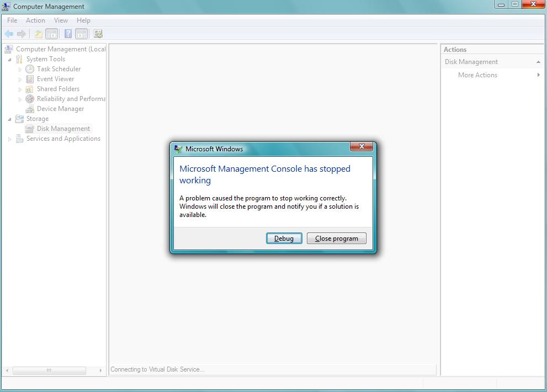Image resolution: width=547 pixels, height=392 pixels.
Task: Collapse the Storage tree node
Action: pyautogui.click(x=10, y=119)
